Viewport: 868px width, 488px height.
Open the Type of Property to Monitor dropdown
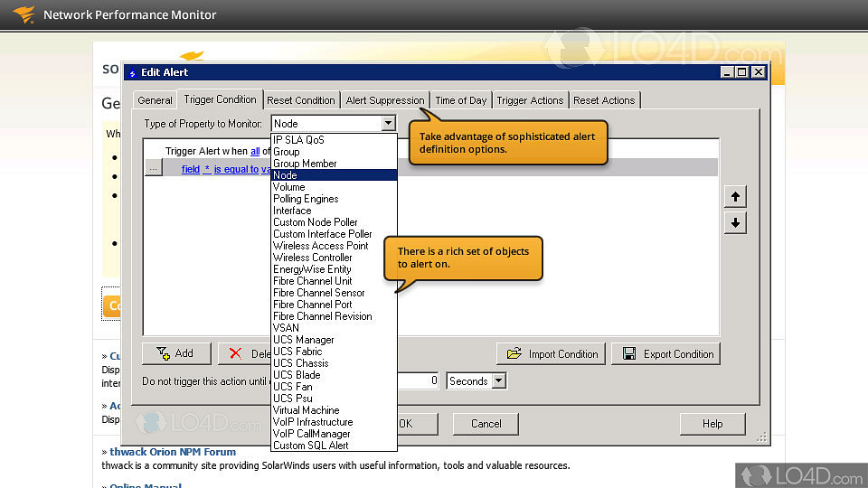pos(389,124)
